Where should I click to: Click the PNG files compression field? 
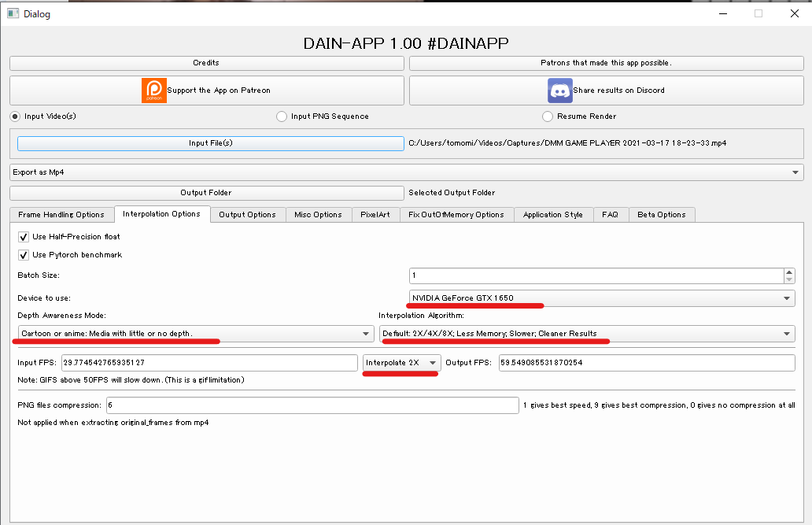pyautogui.click(x=313, y=405)
